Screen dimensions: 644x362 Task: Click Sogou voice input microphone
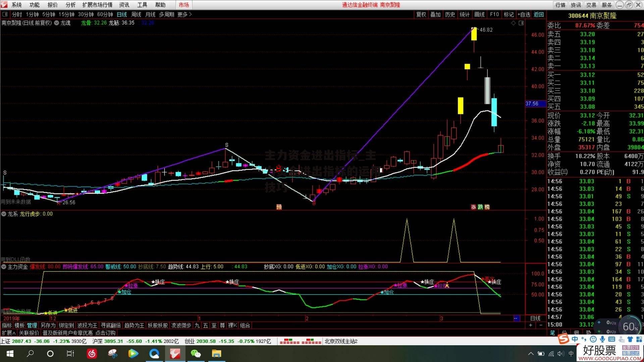tap(602, 339)
